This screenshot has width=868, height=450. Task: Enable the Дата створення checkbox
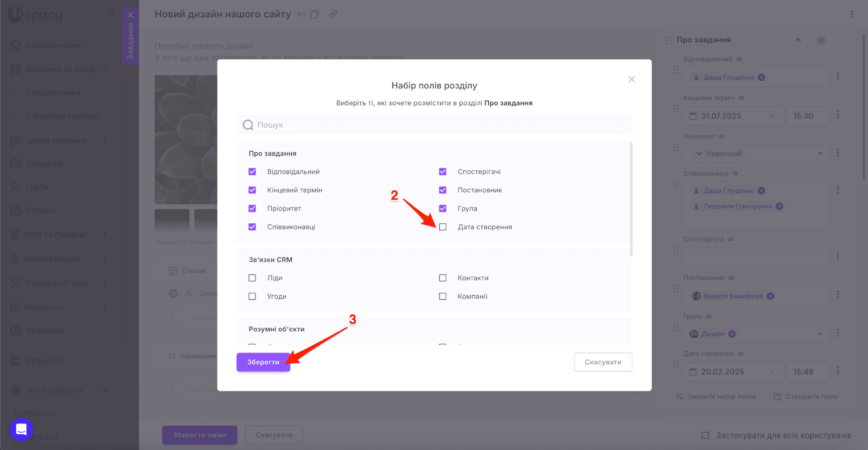[x=443, y=227]
